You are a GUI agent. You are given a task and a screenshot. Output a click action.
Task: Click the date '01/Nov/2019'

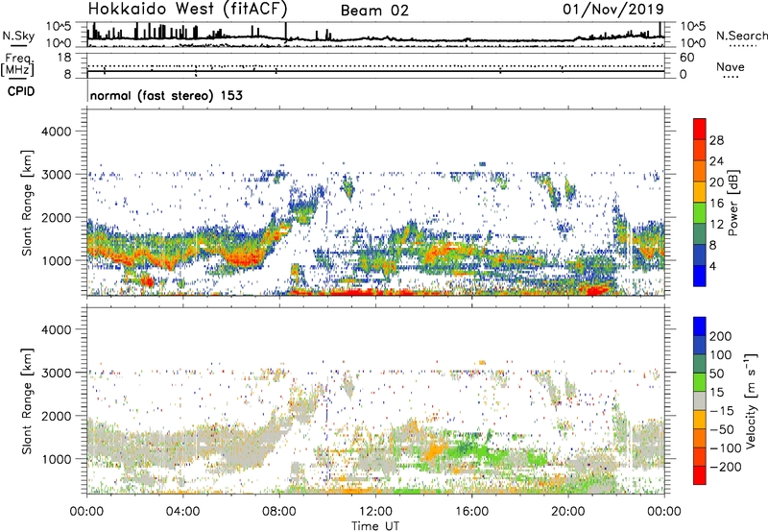[x=613, y=9]
